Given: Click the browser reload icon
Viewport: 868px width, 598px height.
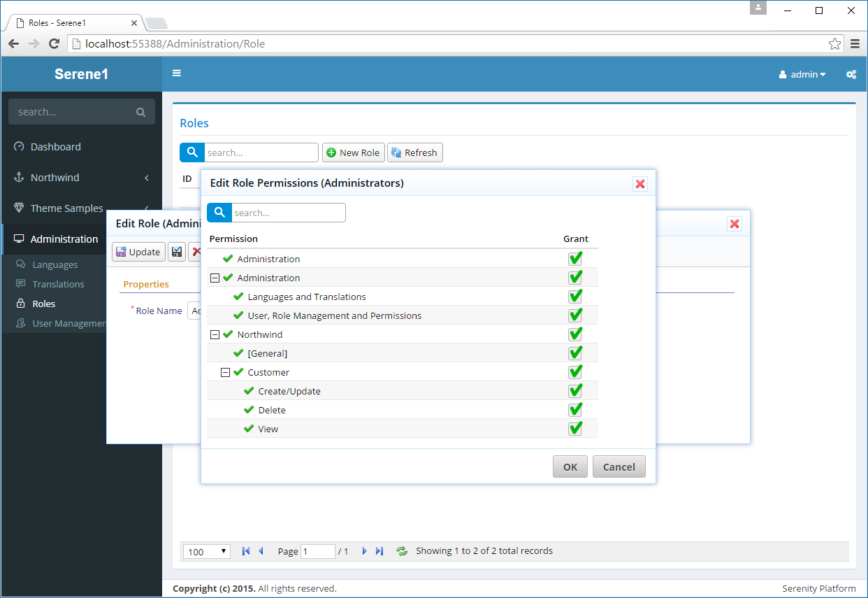Looking at the screenshot, I should pyautogui.click(x=54, y=44).
